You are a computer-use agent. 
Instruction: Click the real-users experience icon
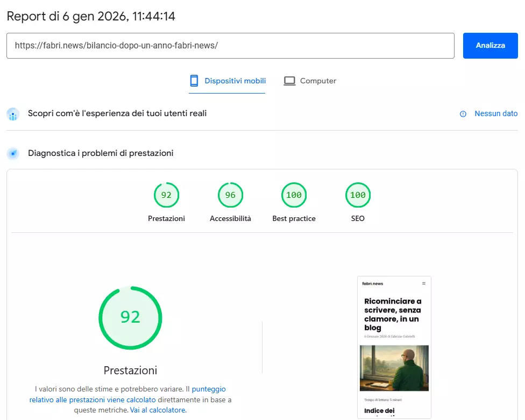(13, 114)
